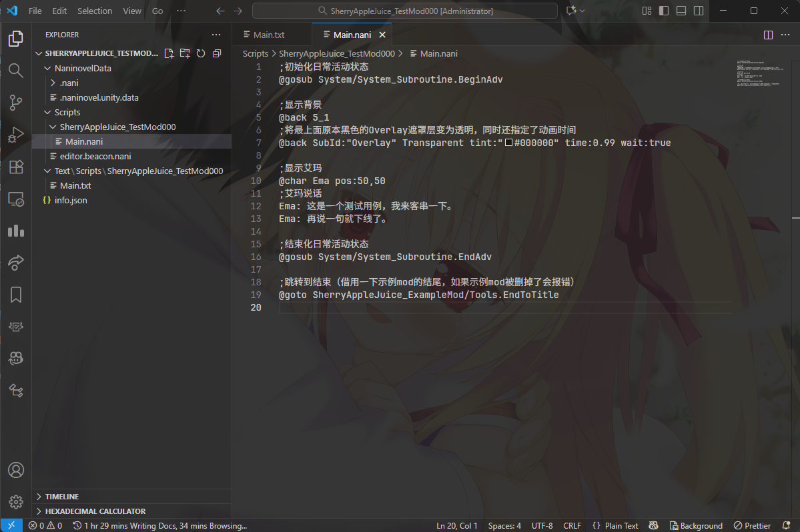The width and height of the screenshot is (800, 532).
Task: Click the Prettier formatter status bar item
Action: click(753, 525)
